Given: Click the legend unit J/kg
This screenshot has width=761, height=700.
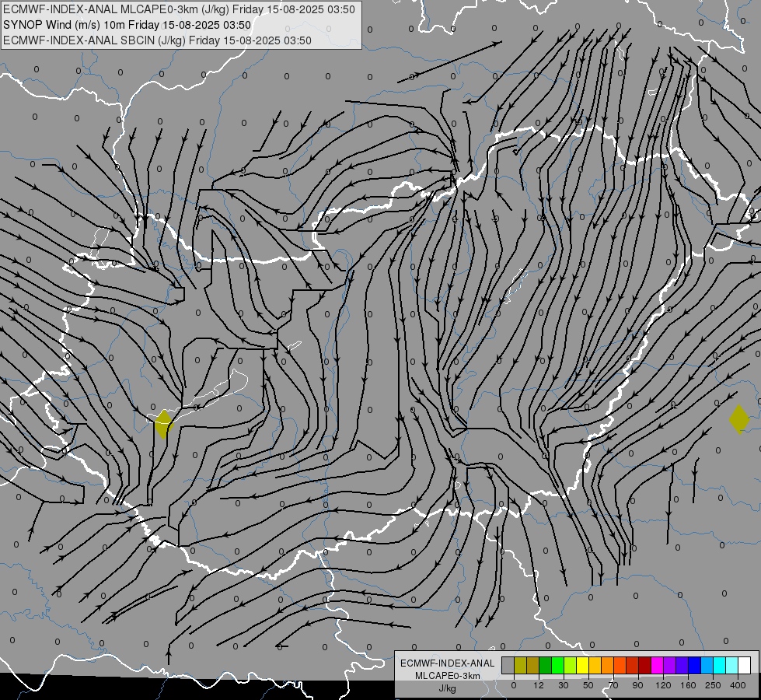Looking at the screenshot, I should point(448,688).
